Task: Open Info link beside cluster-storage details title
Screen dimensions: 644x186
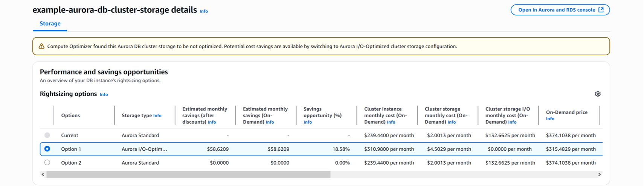Action: [x=204, y=11]
